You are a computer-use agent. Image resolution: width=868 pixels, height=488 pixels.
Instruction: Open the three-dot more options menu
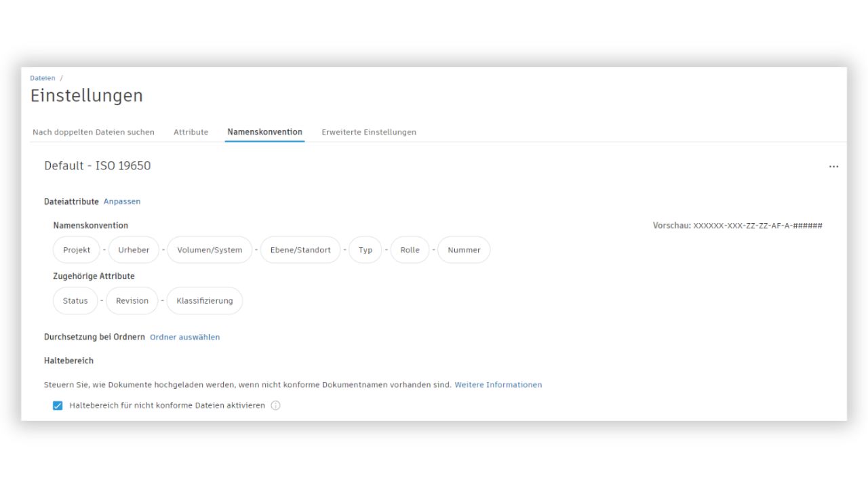(833, 167)
